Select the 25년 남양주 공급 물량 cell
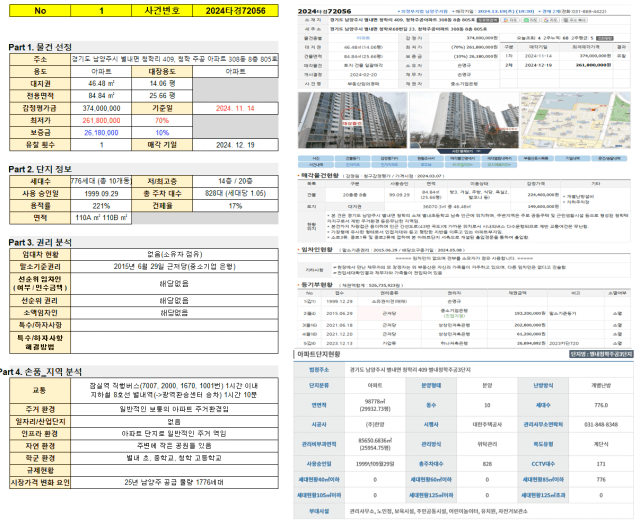Viewport: 640px width, 524px height. pos(175,482)
